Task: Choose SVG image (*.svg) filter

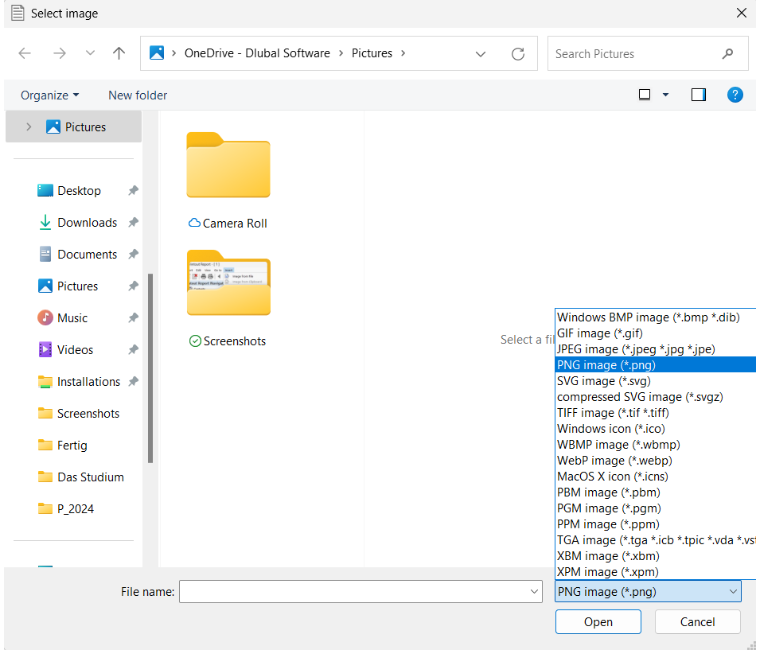Action: click(655, 380)
